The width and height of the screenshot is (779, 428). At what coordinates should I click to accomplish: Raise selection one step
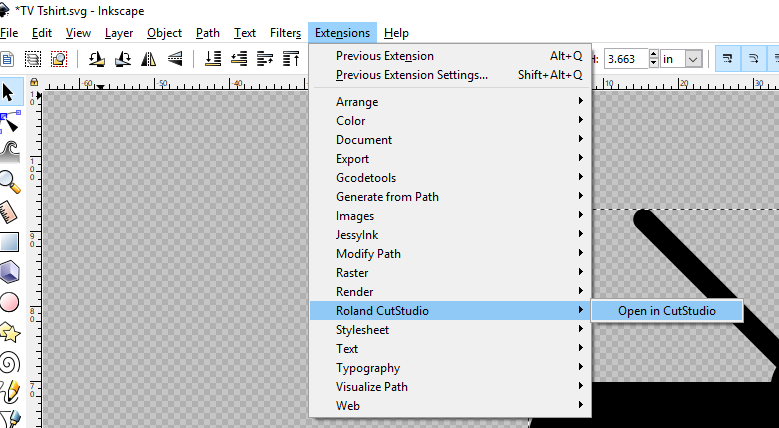pos(265,59)
